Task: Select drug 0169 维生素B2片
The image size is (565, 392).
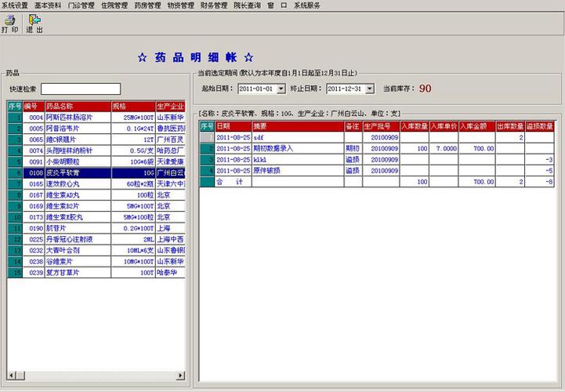Action: pos(96,206)
